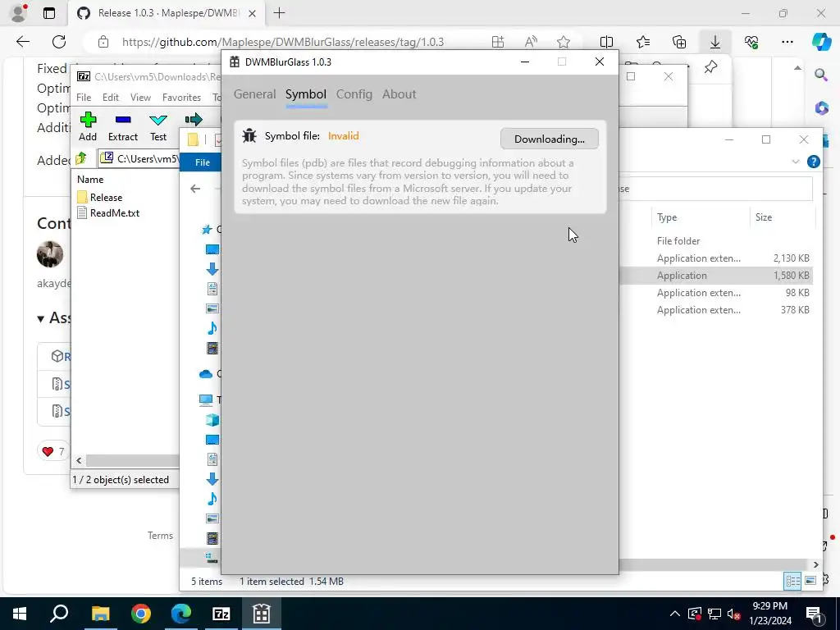840x630 pixels.
Task: Select the 98 KB application extension row
Action: pos(715,293)
